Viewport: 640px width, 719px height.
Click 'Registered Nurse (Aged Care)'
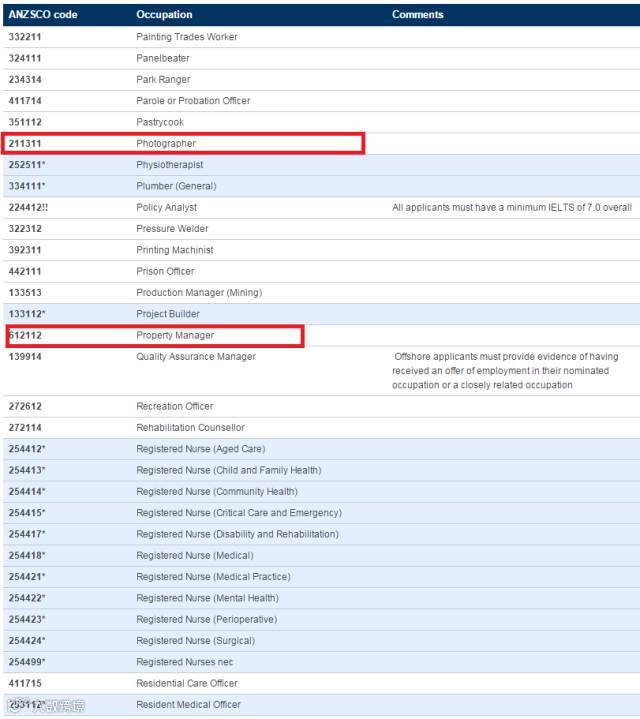[201, 449]
